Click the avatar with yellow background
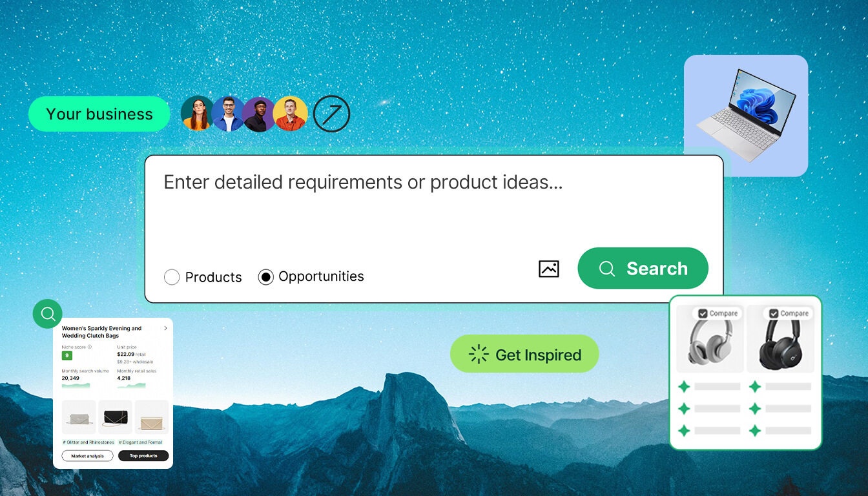The height and width of the screenshot is (496, 868). pos(290,114)
